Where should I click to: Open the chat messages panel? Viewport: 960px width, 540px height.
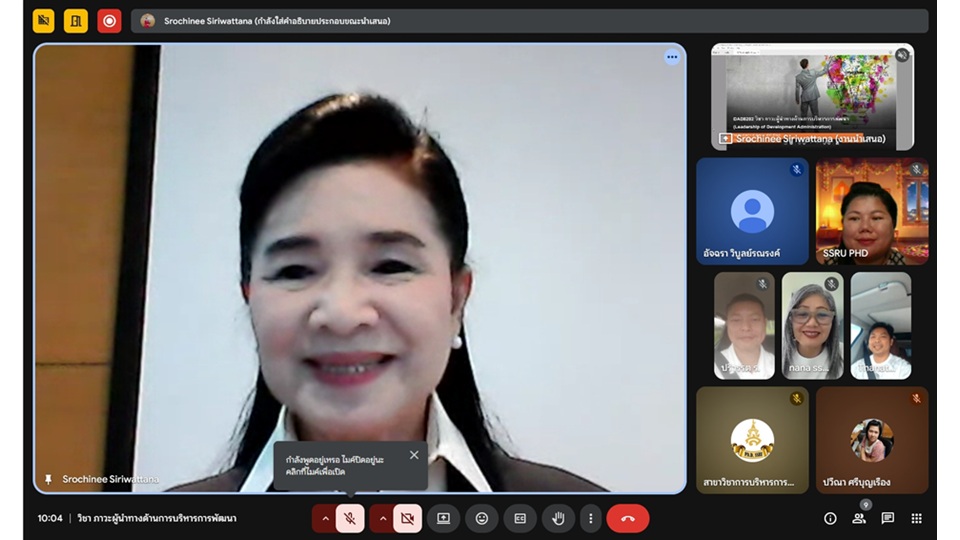tap(888, 518)
